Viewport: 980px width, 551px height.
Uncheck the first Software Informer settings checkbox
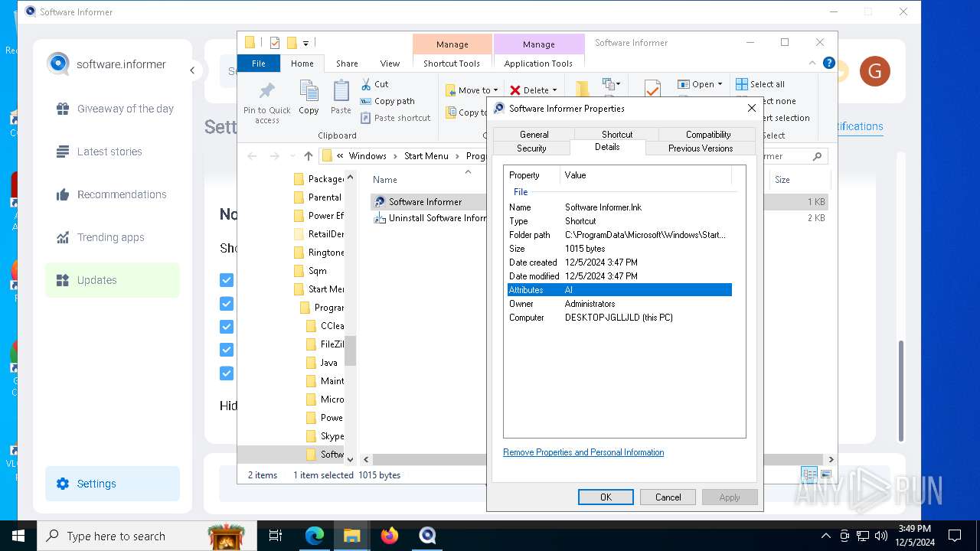tap(227, 280)
